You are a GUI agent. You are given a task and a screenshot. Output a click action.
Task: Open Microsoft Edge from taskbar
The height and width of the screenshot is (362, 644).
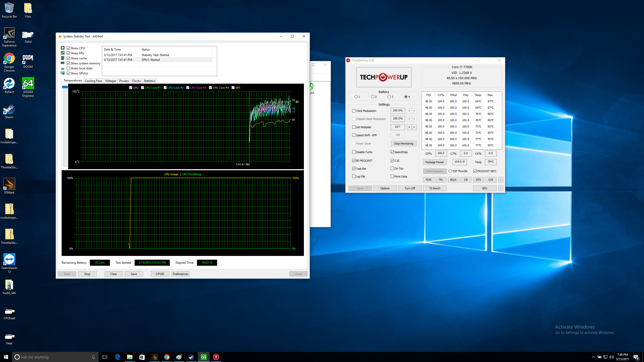tap(117, 357)
